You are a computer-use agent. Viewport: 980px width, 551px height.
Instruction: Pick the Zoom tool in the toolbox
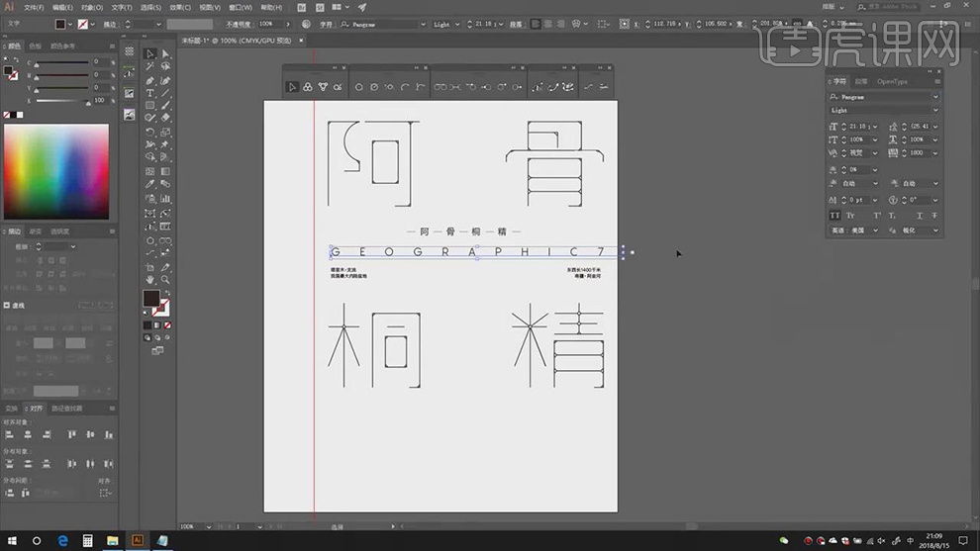(x=164, y=280)
